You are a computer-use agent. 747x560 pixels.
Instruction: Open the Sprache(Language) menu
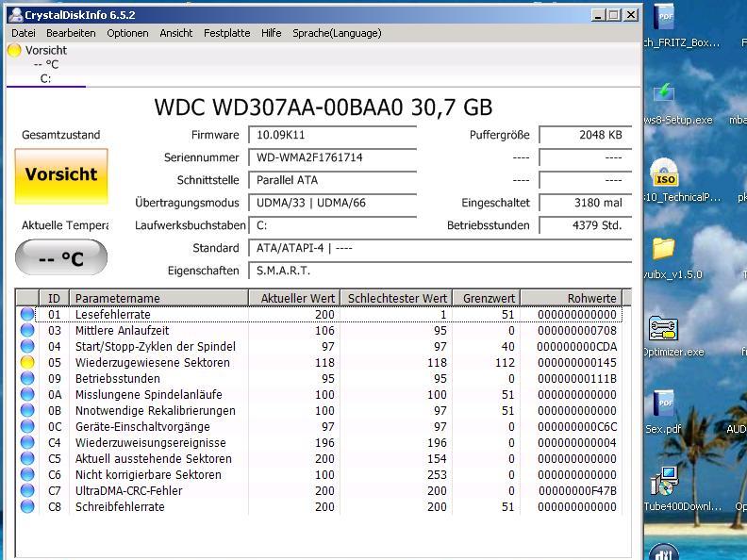[x=337, y=33]
